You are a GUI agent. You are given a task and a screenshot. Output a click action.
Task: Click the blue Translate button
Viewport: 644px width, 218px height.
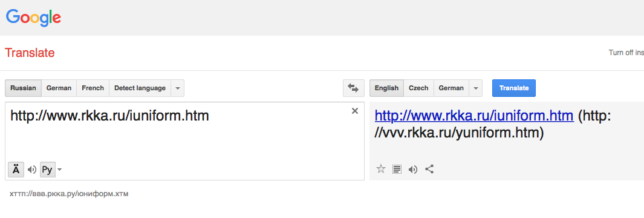point(514,88)
